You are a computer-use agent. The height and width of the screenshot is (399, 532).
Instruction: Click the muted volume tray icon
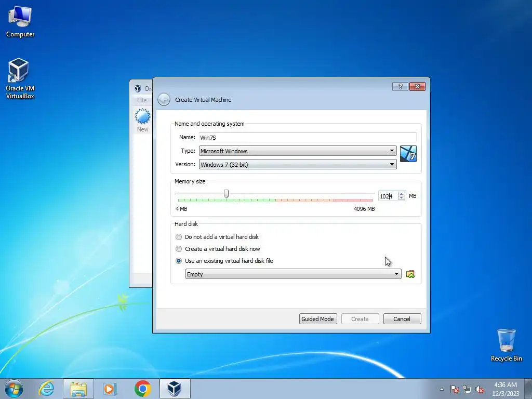[x=480, y=389]
